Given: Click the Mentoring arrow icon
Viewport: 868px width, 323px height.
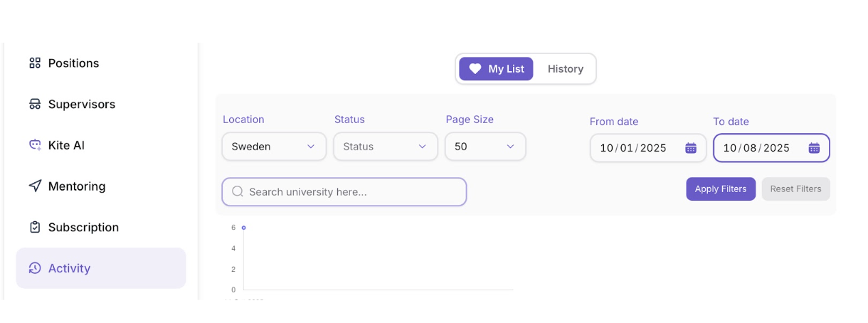Looking at the screenshot, I should [35, 186].
